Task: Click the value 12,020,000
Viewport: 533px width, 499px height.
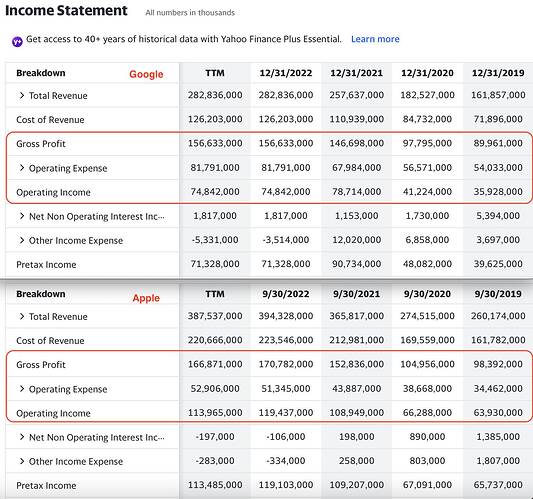Action: 357,240
